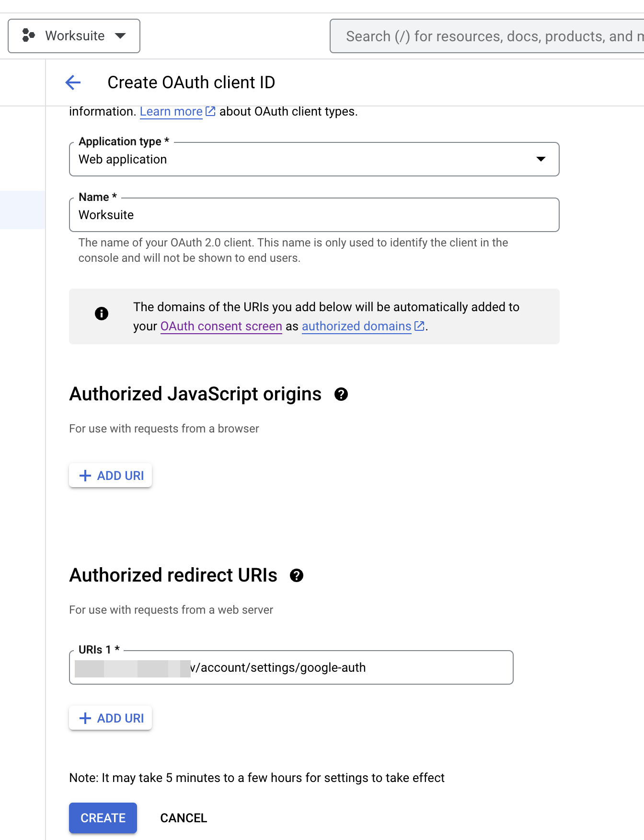The height and width of the screenshot is (840, 644).
Task: Click the CANCEL button
Action: [184, 818]
